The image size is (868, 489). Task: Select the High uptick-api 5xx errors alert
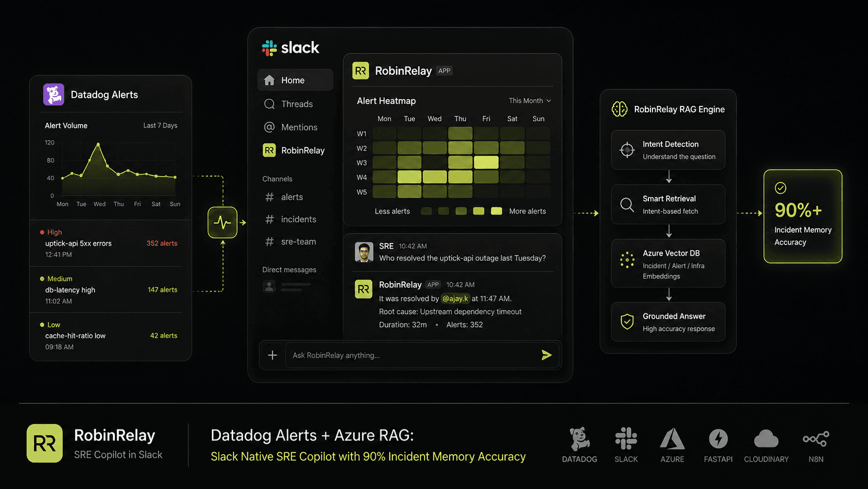tap(111, 243)
